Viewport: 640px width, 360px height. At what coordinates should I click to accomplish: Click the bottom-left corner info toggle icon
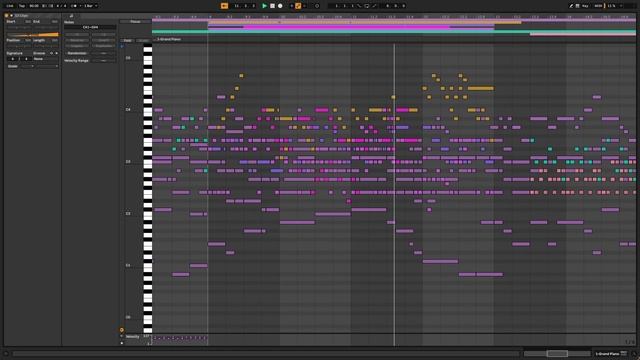(6, 353)
